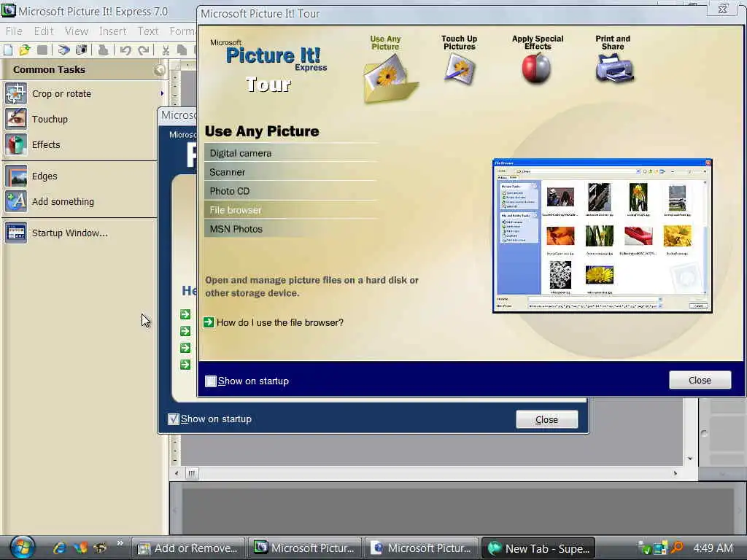Screen dimensions: 747x560
Task: Click the Internet Explorer quick launch icon
Action: 60,548
